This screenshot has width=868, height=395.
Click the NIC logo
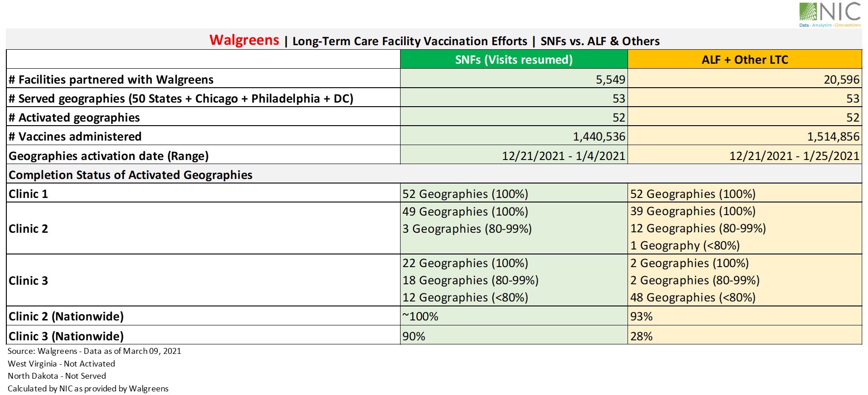tap(830, 14)
